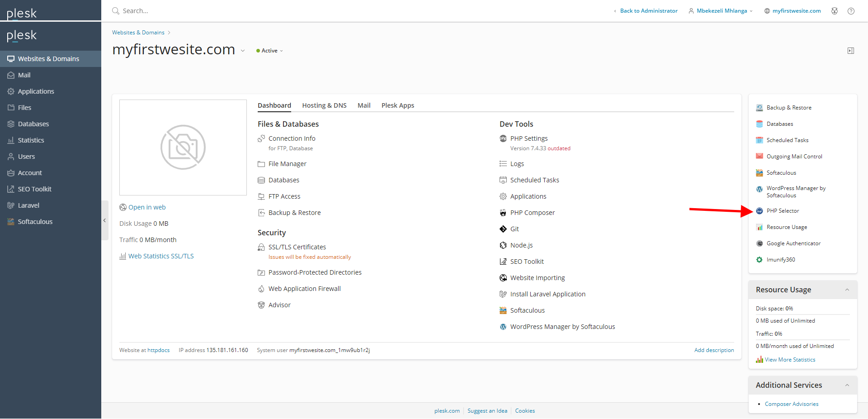868x419 pixels.
Task: Collapse the Additional Services section
Action: [x=847, y=385]
